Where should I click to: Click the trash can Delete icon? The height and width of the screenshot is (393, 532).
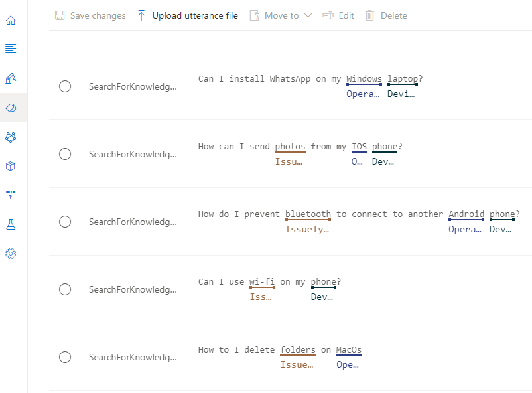[369, 15]
